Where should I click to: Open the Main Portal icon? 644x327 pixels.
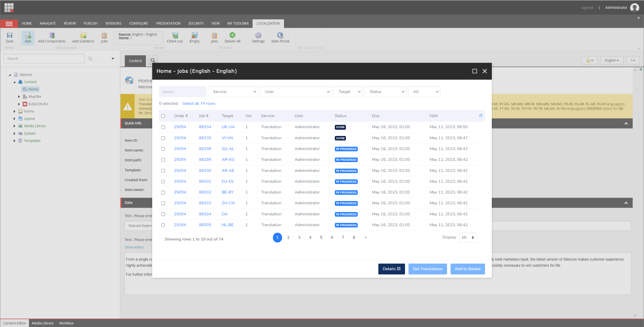(280, 35)
